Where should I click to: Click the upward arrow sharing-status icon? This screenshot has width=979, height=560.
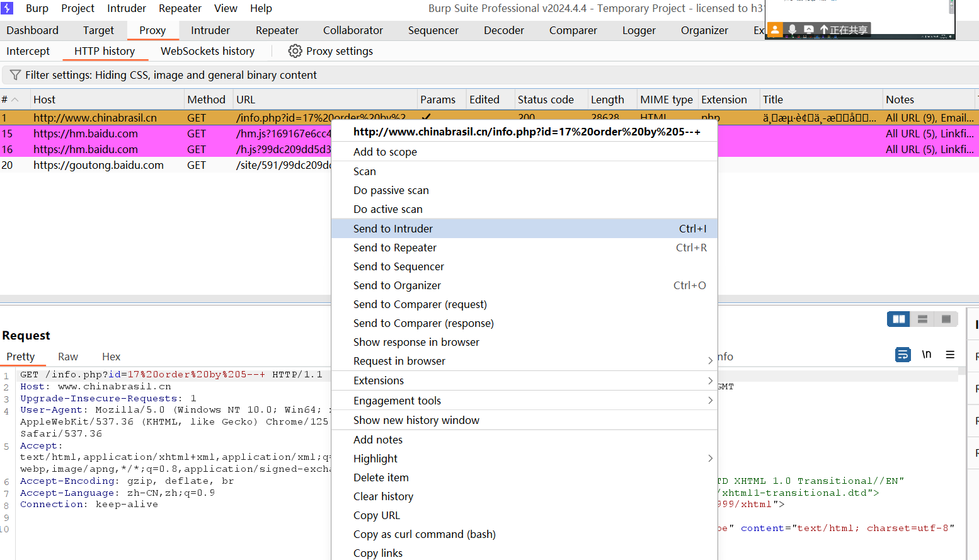point(823,30)
